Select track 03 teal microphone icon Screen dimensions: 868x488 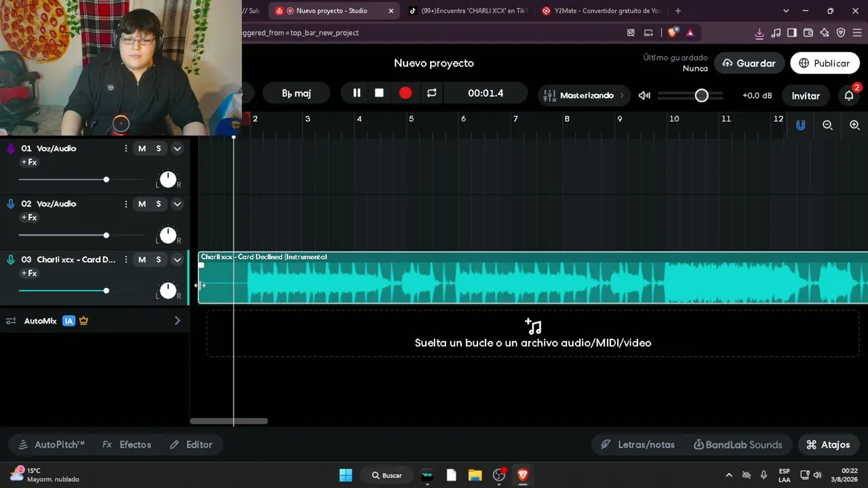11,260
